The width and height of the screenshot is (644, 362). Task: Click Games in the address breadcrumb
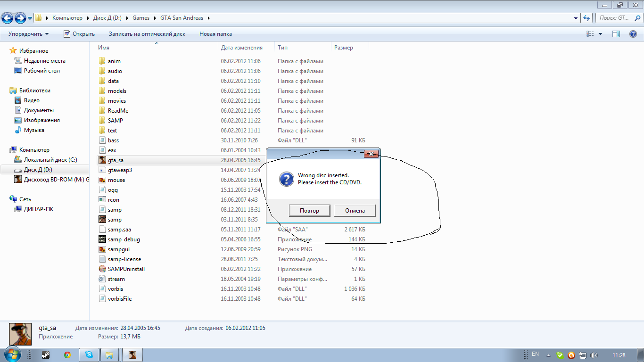pyautogui.click(x=141, y=18)
